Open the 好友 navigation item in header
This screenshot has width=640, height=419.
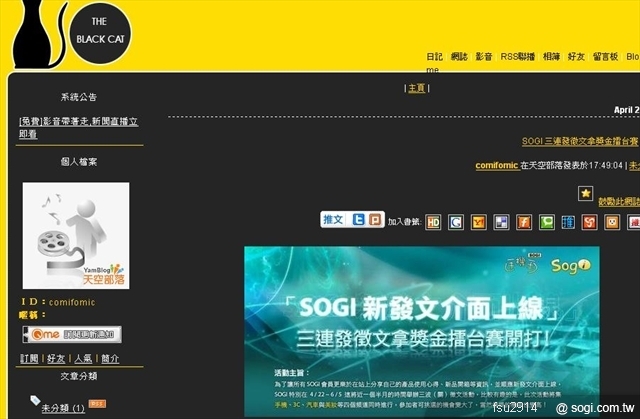(576, 57)
